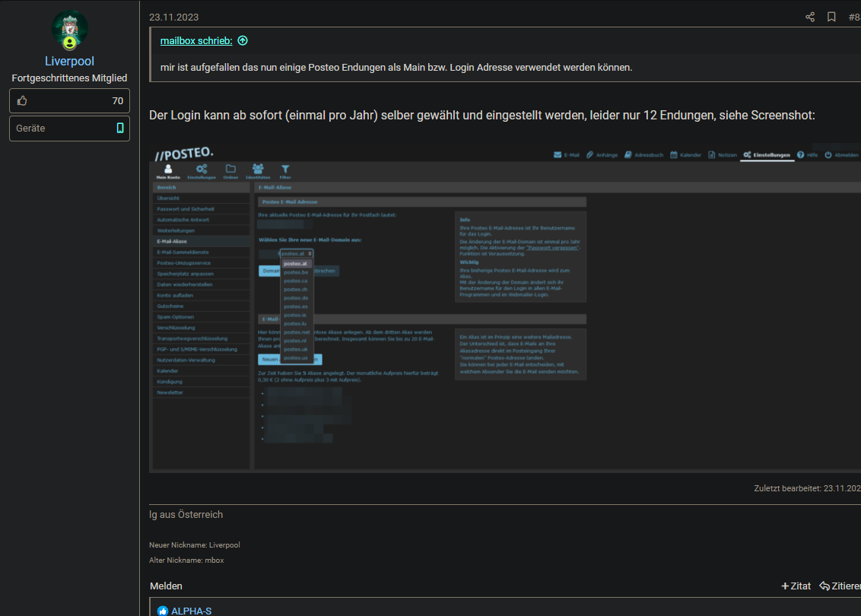The image size is (861, 616).
Task: Click the Mein Konto person icon in Posteo
Action: click(168, 170)
